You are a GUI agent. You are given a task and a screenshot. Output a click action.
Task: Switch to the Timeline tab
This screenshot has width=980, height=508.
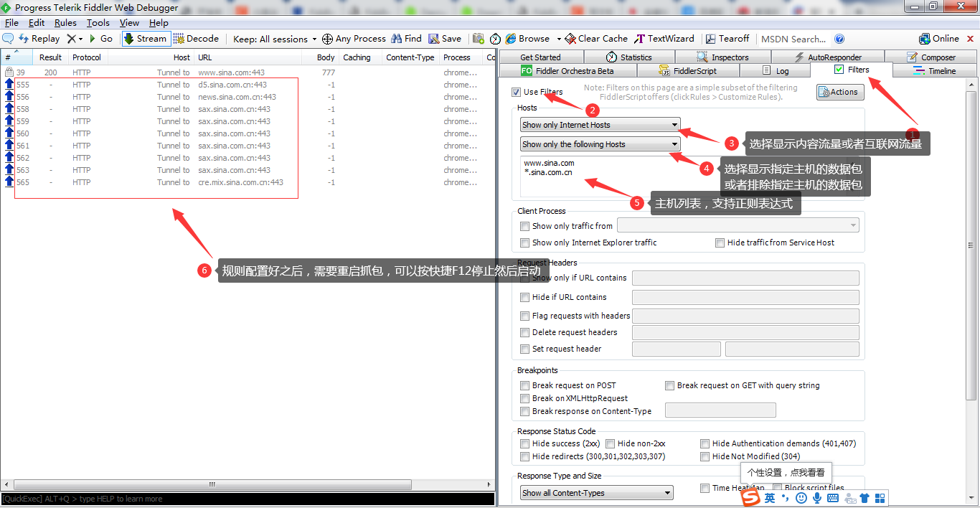935,71
